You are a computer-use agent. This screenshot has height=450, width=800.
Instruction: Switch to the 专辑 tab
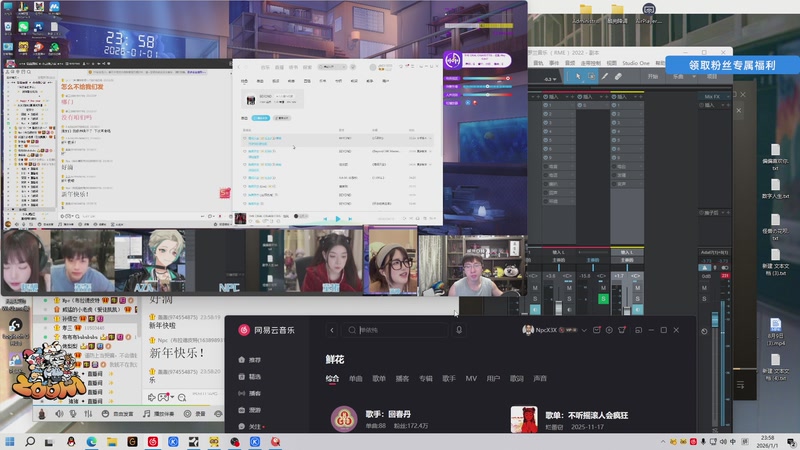[426, 379]
